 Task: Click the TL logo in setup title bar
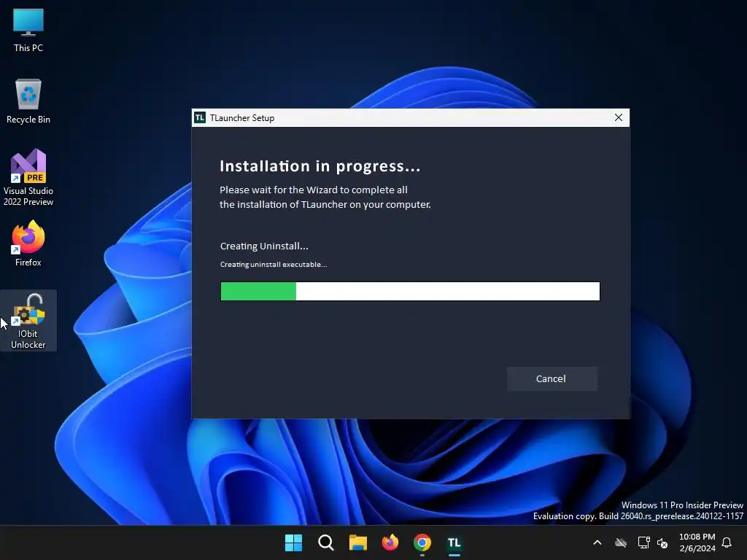[x=200, y=117]
